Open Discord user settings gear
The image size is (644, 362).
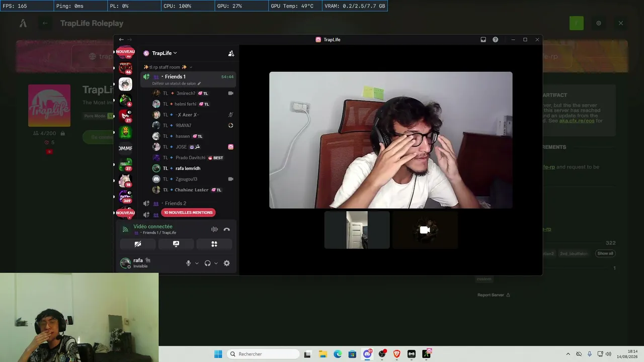tap(227, 263)
